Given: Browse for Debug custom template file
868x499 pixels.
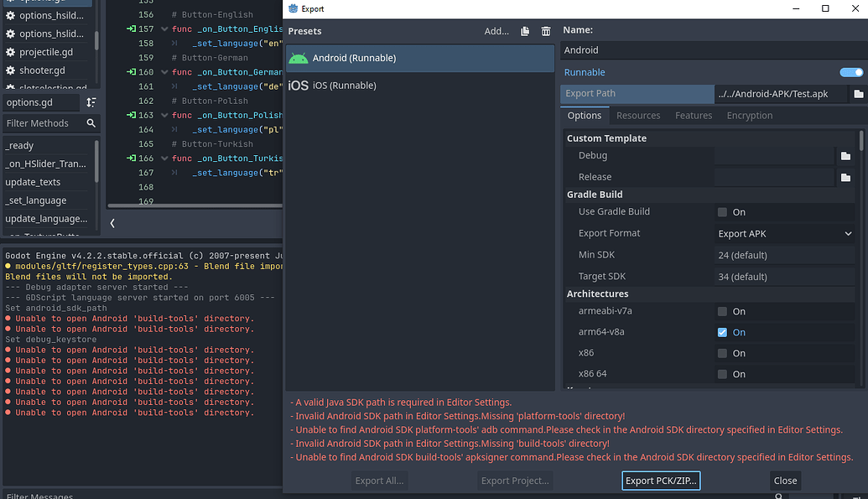Looking at the screenshot, I should click(845, 156).
